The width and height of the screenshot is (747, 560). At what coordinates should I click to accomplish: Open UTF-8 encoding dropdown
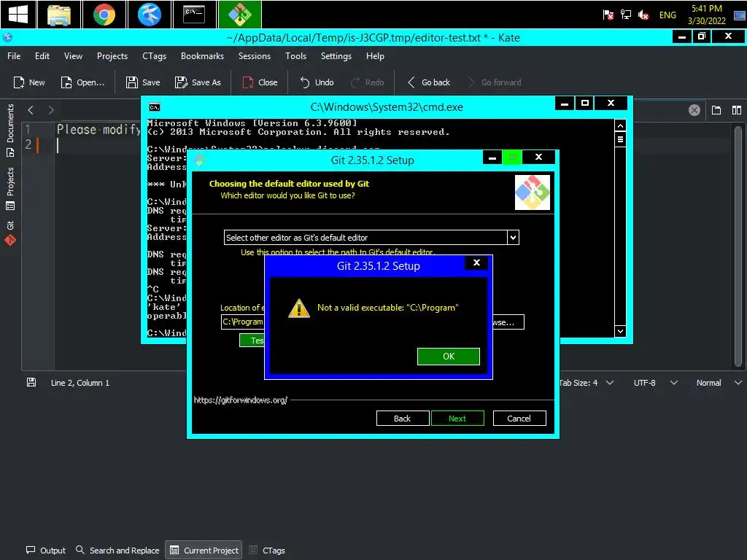pos(656,383)
